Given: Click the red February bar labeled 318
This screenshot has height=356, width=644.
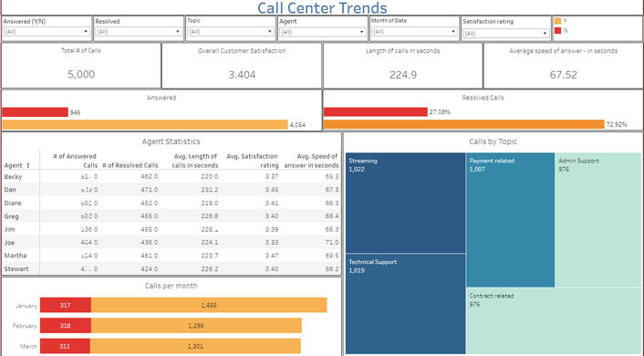Looking at the screenshot, I should [66, 326].
